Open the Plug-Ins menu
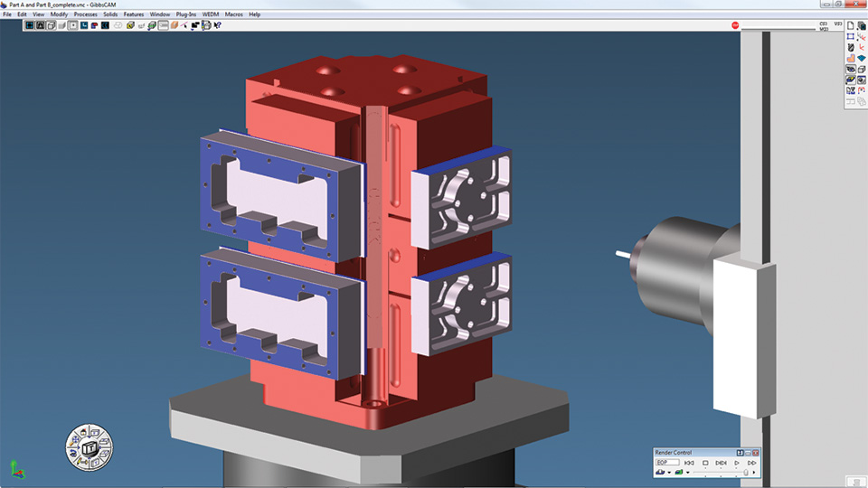Viewport: 868px width, 488px height. [x=187, y=14]
